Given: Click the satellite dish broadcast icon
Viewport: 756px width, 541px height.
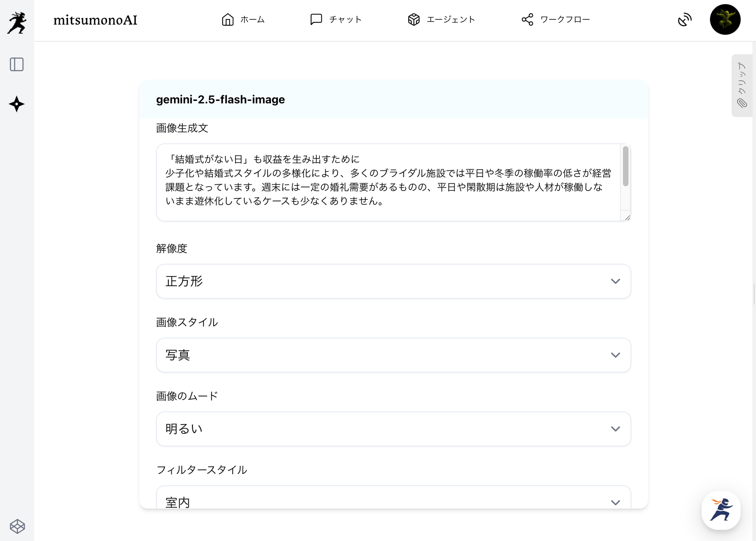Looking at the screenshot, I should point(684,20).
